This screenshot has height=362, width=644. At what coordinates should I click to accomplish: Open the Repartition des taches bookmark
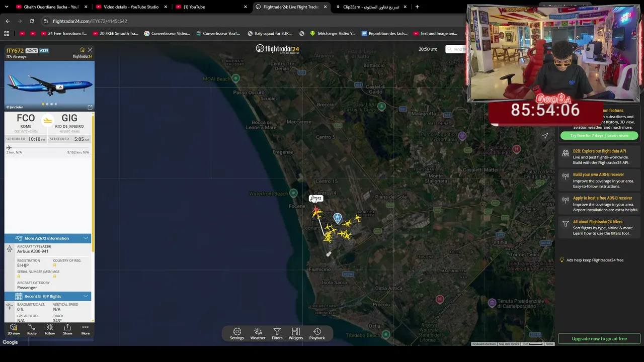[x=384, y=34]
